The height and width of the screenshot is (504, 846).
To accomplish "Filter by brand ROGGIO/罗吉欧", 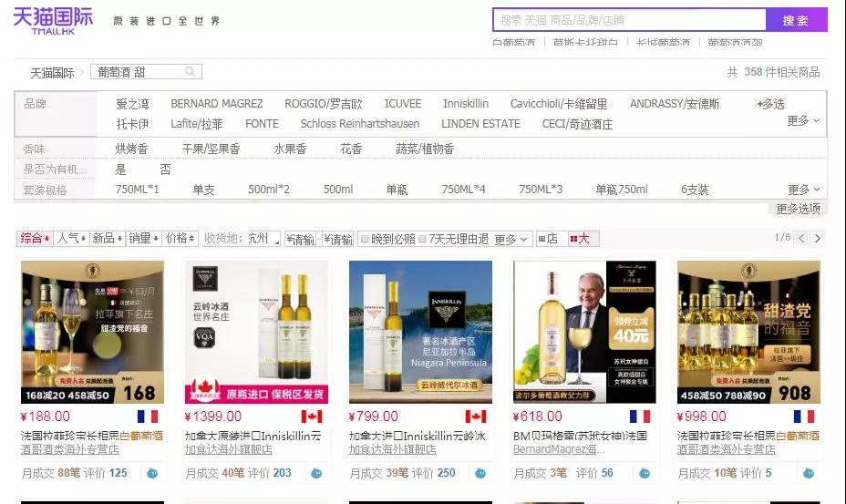I will 324,104.
